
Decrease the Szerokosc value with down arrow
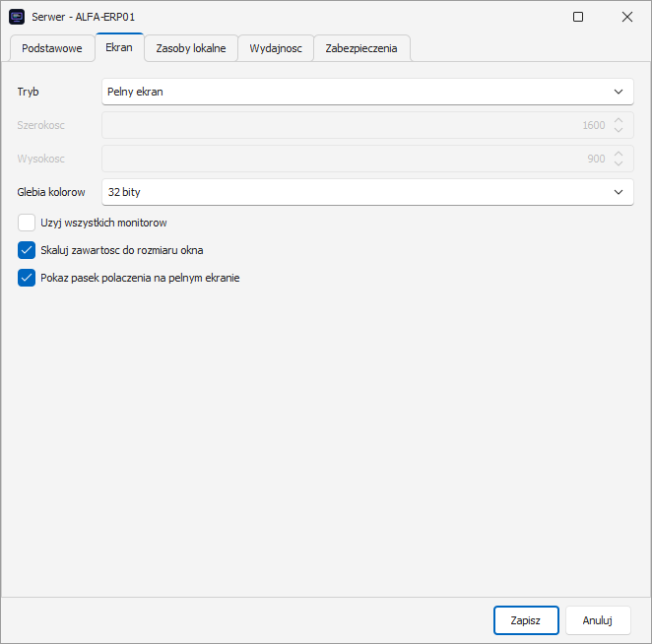click(619, 130)
